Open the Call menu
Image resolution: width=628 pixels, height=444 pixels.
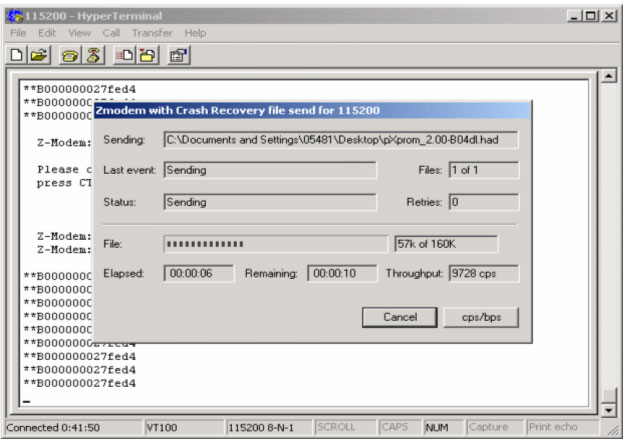(111, 32)
